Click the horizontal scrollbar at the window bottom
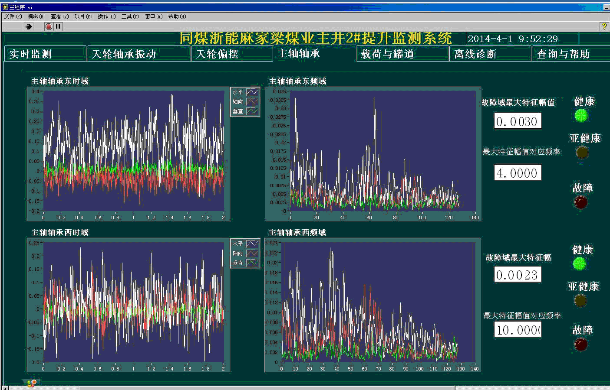 [x=307, y=388]
